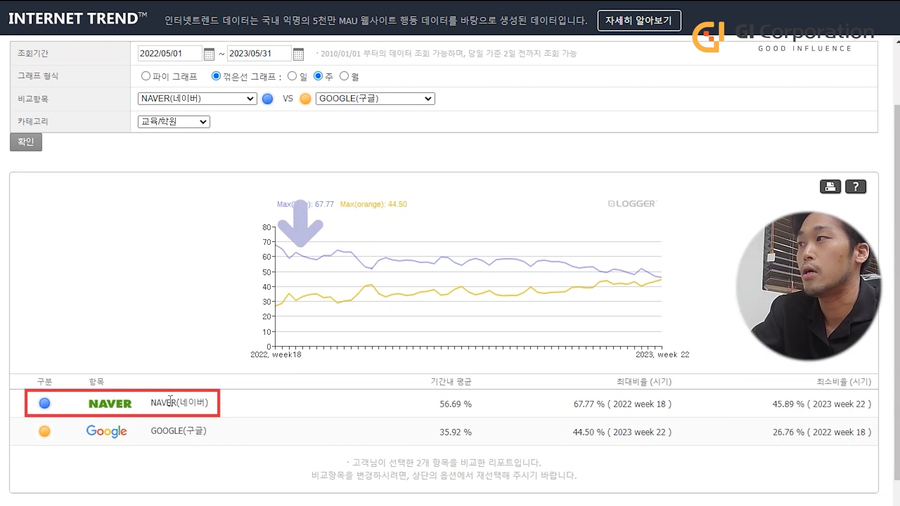Click the start date field 2022/05/01
This screenshot has height=506, width=900.
click(169, 53)
